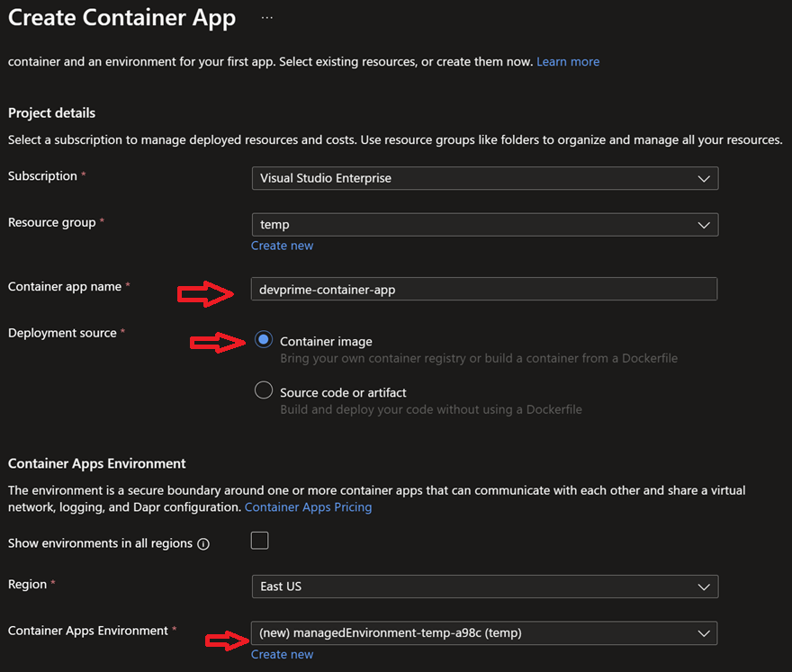Select the Container image deployment source
This screenshot has width=792, height=672.
coord(264,339)
